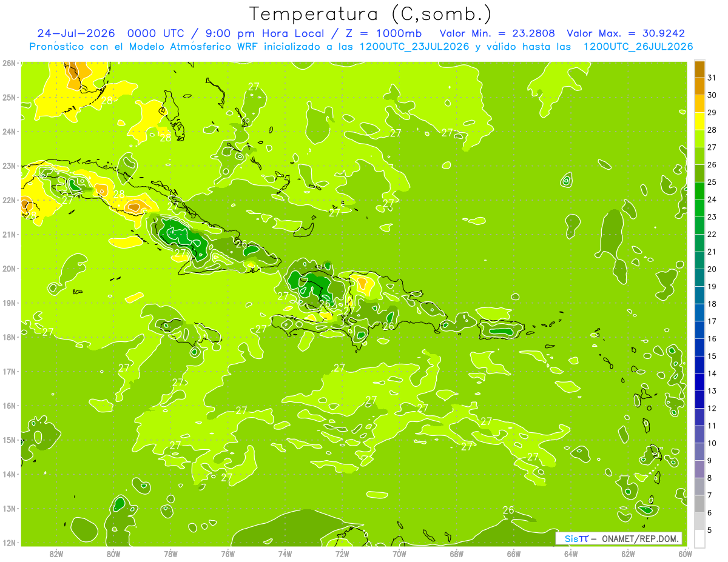The width and height of the screenshot is (728, 562).
Task: Click the latitude axis label 19N
Action: 8,303
